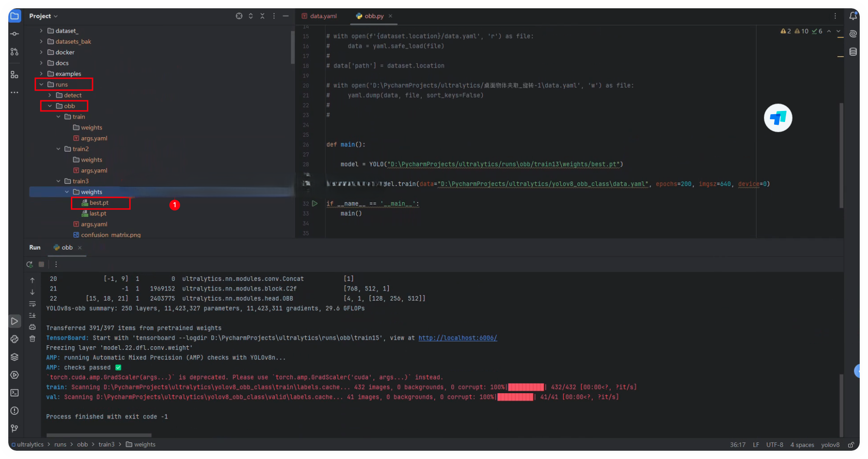Expand all in Project panel
This screenshot has height=459, width=868.
(x=250, y=16)
